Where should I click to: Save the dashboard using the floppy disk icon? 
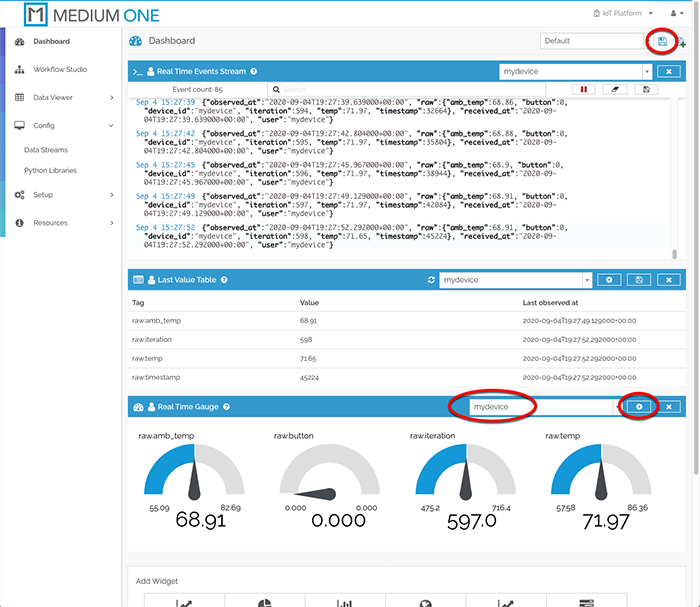[x=661, y=41]
